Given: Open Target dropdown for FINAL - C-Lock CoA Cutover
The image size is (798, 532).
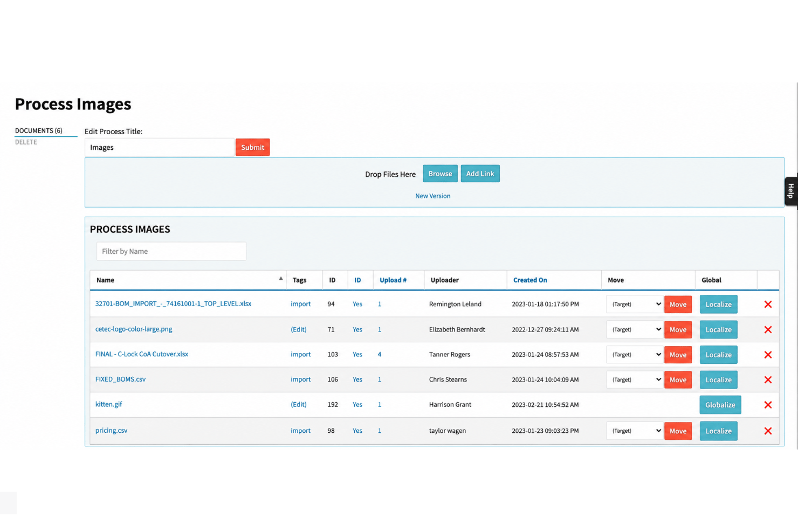Looking at the screenshot, I should [x=635, y=355].
